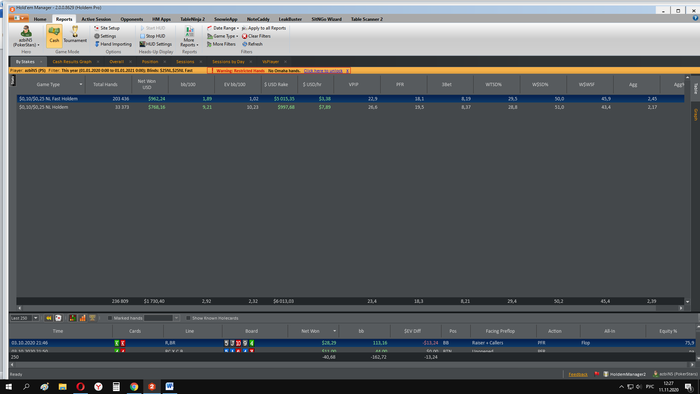Click Start HUD

pos(153,28)
